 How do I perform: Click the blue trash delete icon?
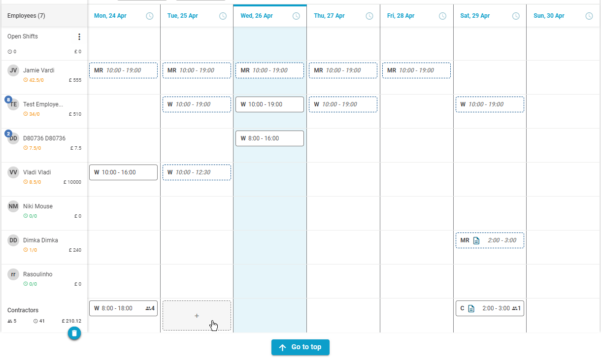pos(74,333)
